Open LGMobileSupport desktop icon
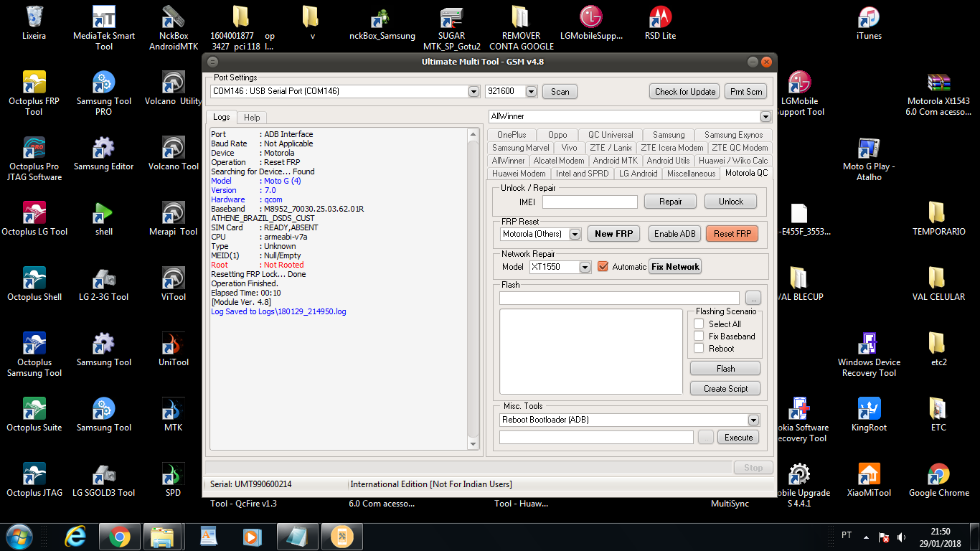Screen dimensions: 980x551 (x=591, y=23)
